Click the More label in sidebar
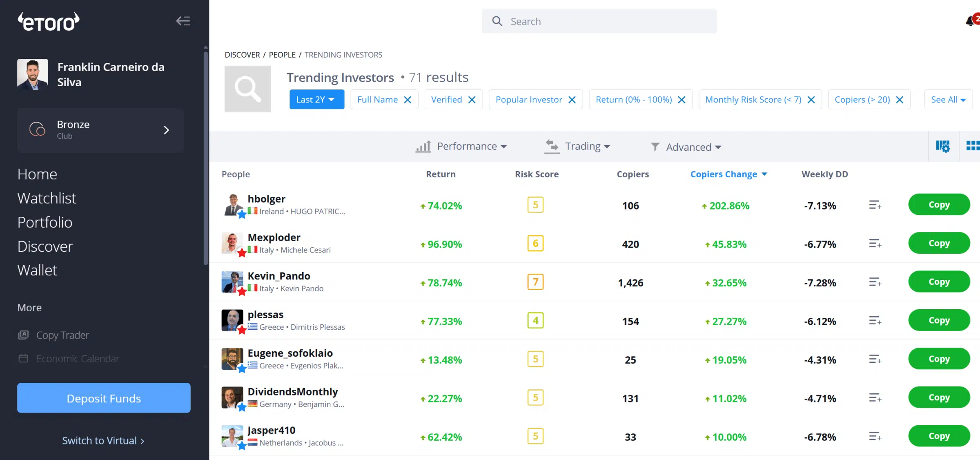Image resolution: width=980 pixels, height=460 pixels. click(29, 308)
